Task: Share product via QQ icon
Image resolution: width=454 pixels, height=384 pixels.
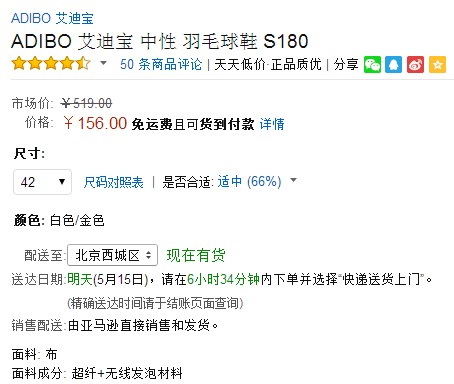Action: (x=393, y=64)
